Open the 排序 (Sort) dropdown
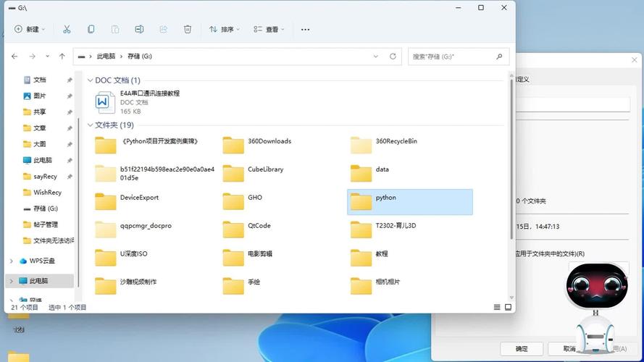Image resolution: width=644 pixels, height=362 pixels. 225,29
